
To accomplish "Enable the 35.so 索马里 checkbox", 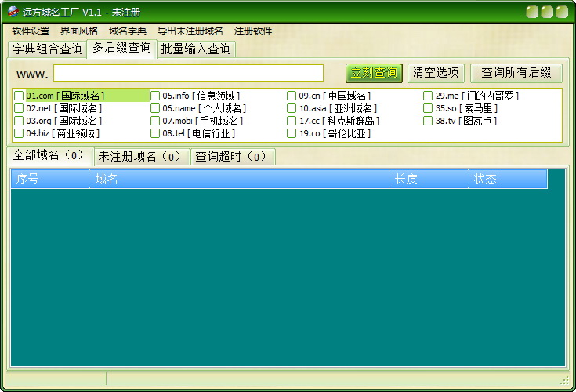I will coord(428,108).
